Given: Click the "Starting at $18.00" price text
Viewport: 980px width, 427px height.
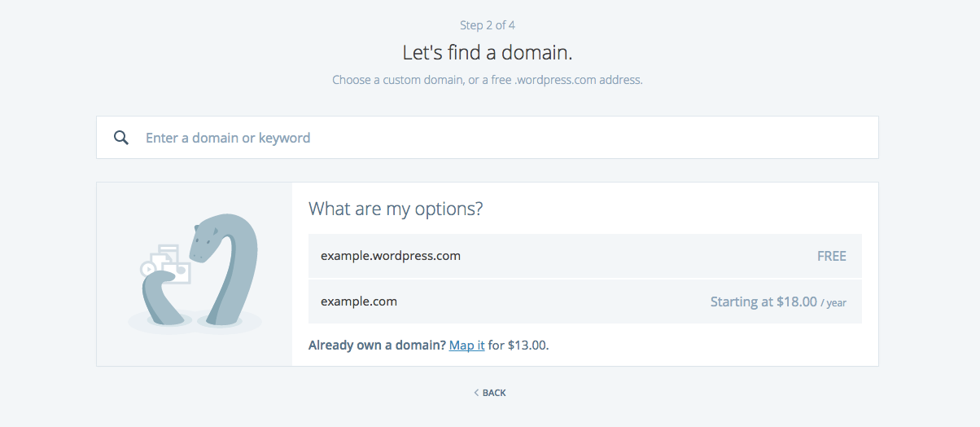Looking at the screenshot, I should [763, 302].
